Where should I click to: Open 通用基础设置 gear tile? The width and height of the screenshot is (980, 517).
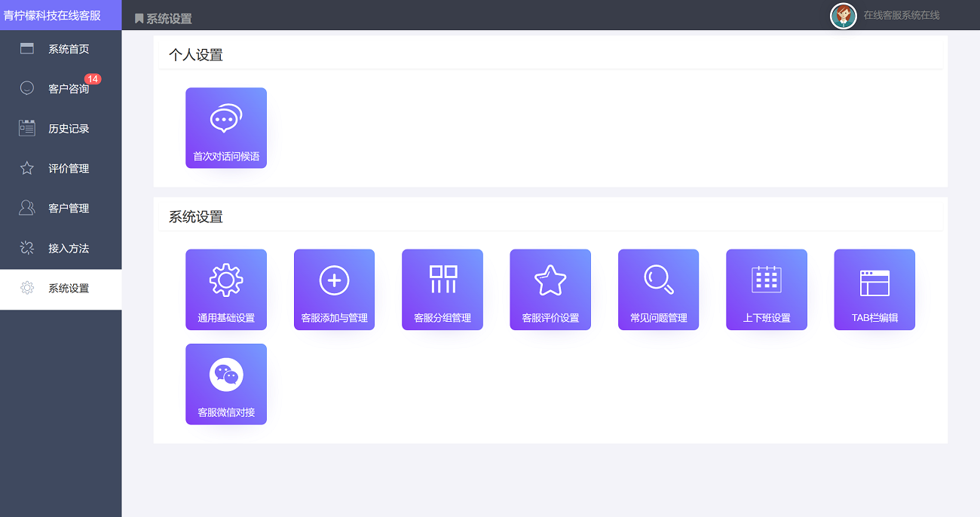point(225,289)
